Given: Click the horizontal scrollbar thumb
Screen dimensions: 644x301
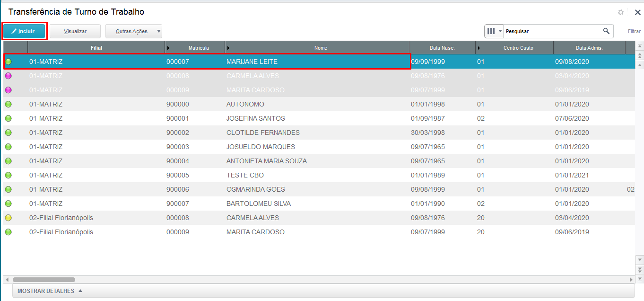Looking at the screenshot, I should click(x=44, y=280).
